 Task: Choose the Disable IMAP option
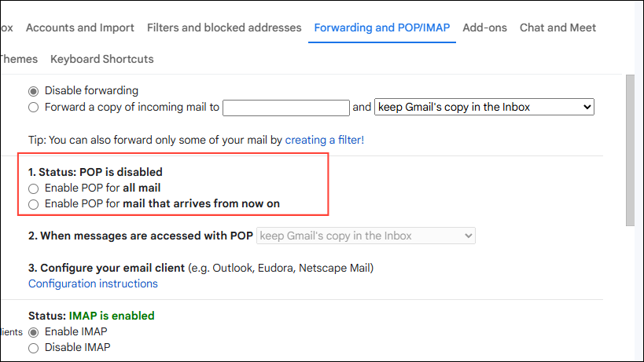click(x=33, y=348)
